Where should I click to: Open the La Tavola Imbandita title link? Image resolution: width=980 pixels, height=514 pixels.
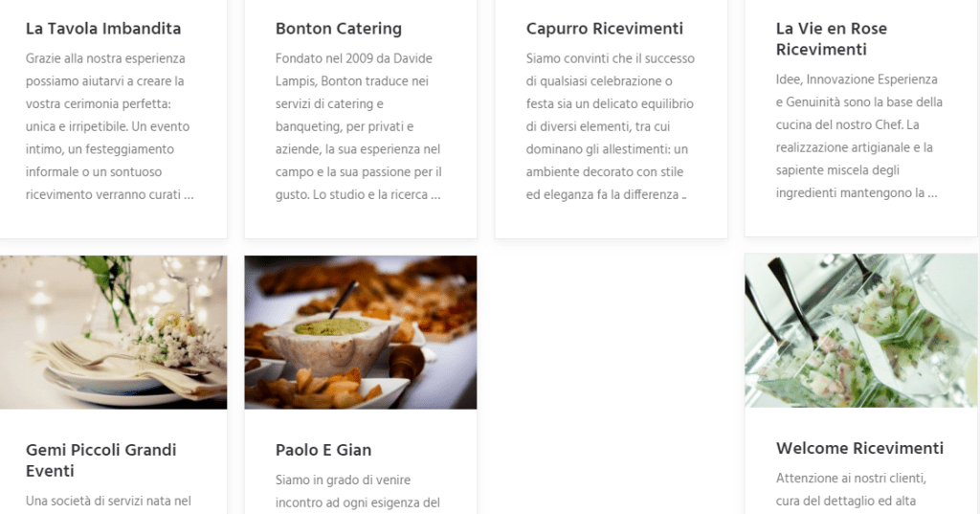(103, 29)
